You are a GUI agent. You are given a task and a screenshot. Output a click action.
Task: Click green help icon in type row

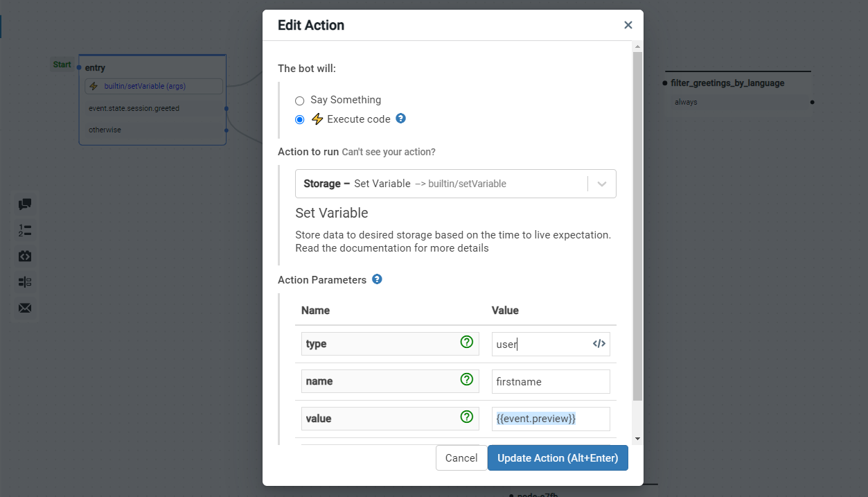[467, 342]
